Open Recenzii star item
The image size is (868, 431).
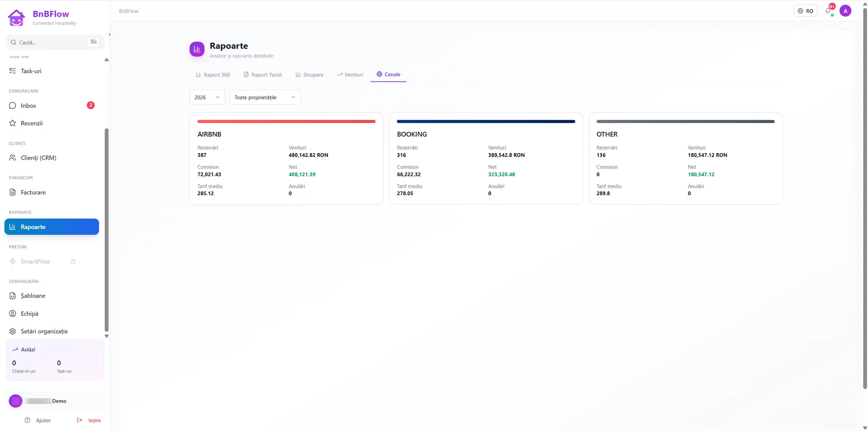point(52,123)
